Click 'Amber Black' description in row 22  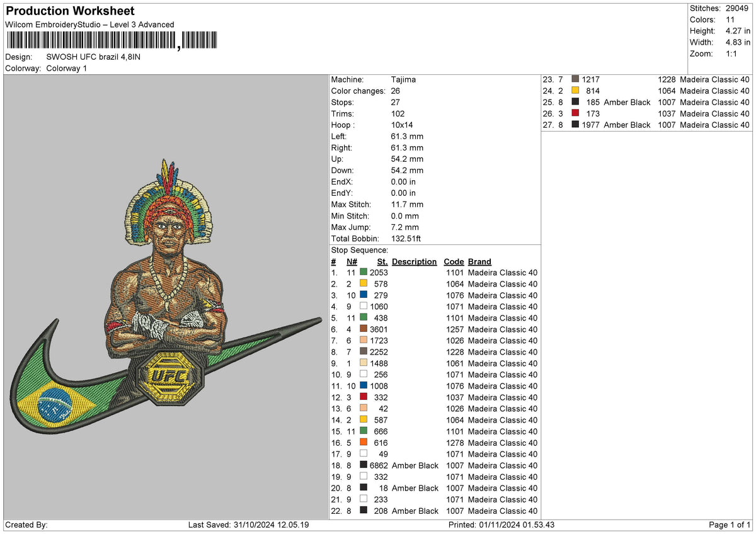[x=415, y=511]
